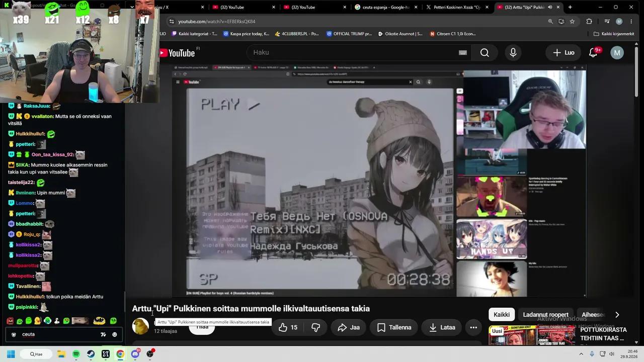
Task: Click the Jaa share button
Action: coord(349,327)
